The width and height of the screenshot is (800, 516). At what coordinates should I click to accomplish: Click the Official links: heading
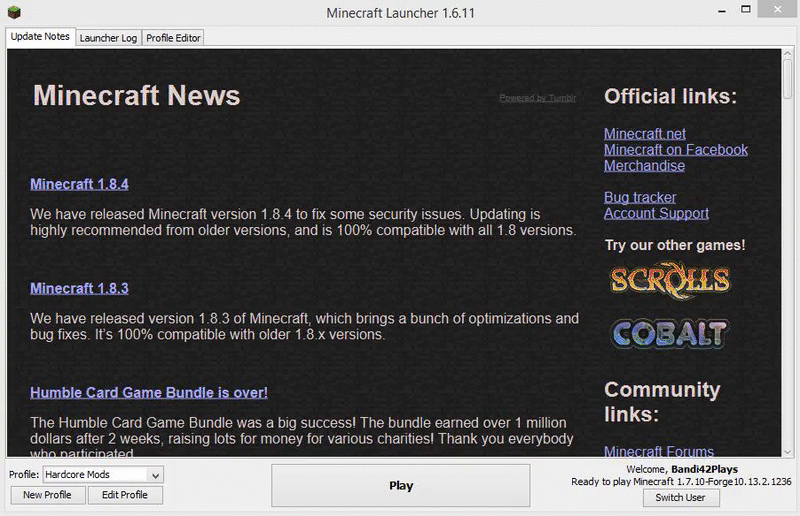[670, 96]
